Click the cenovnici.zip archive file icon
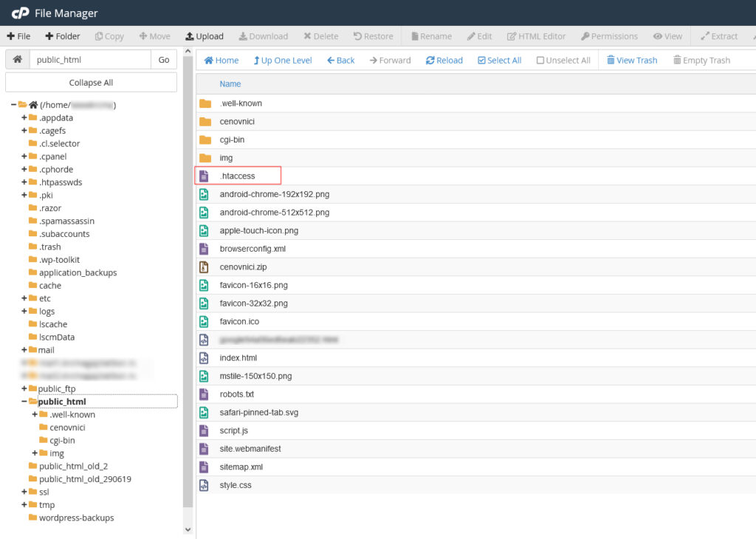 point(205,267)
